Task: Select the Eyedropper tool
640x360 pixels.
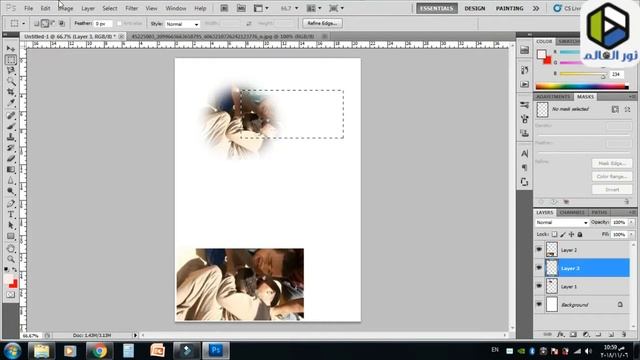Action: [11, 103]
